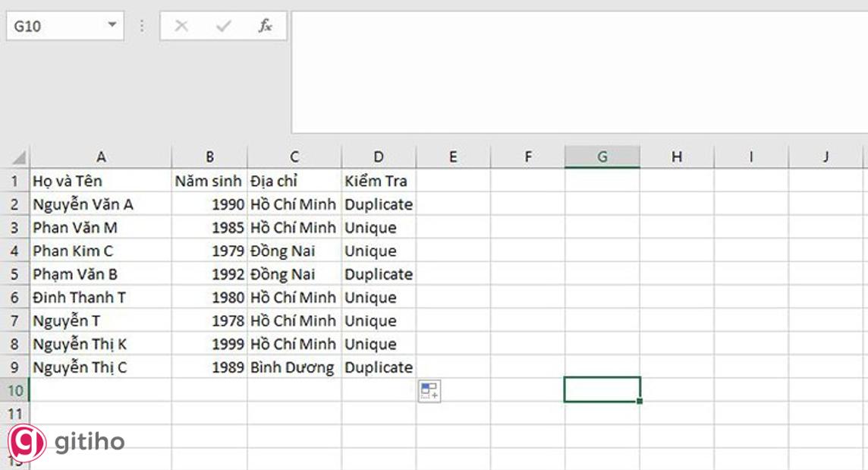Select column G header
The width and height of the screenshot is (868, 470).
point(602,157)
